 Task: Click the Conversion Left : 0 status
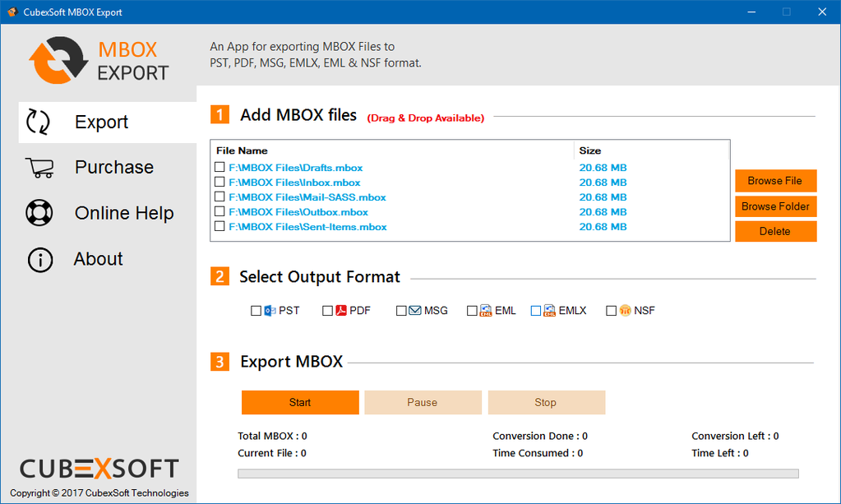735,436
